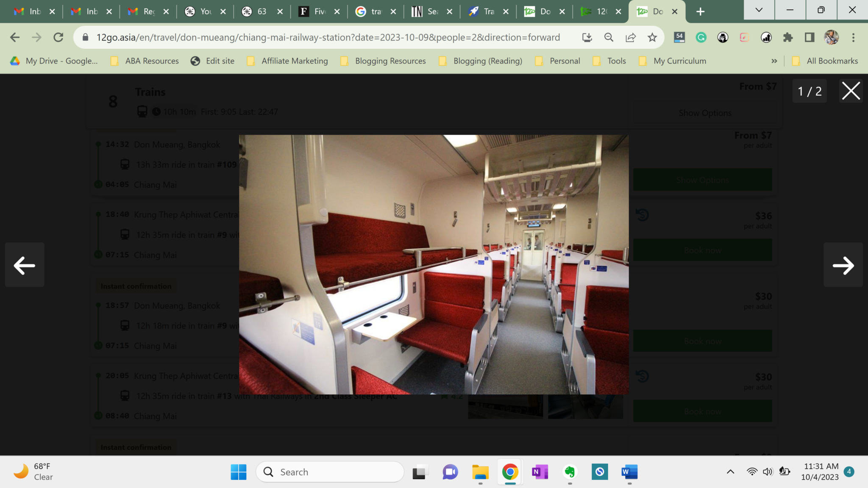Viewport: 868px width, 488px height.
Task: Open the Extensions puzzle icon
Action: [x=788, y=37]
